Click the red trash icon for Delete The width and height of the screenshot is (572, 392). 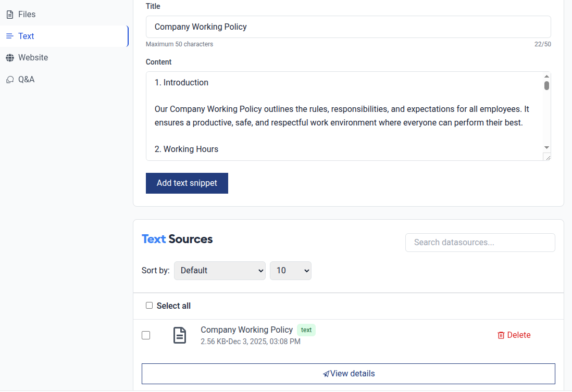[501, 335]
